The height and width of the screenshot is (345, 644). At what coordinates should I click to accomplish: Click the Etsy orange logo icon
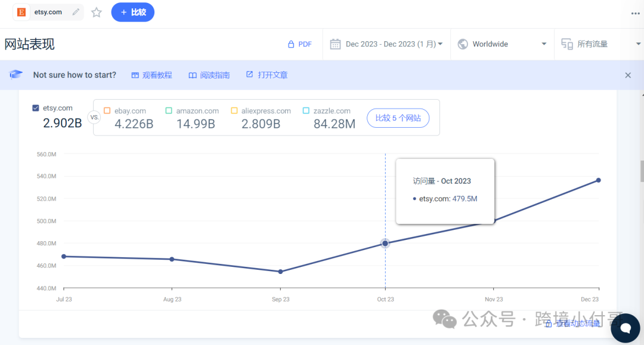pyautogui.click(x=21, y=12)
